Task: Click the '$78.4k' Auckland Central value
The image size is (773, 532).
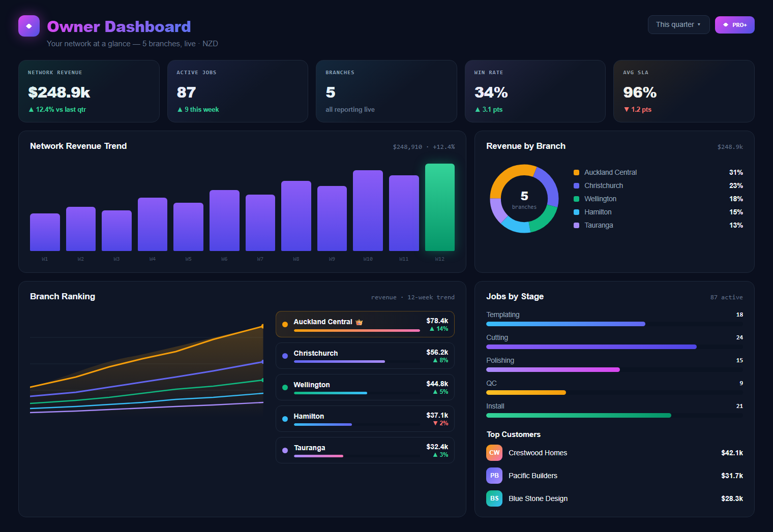Action: tap(437, 321)
